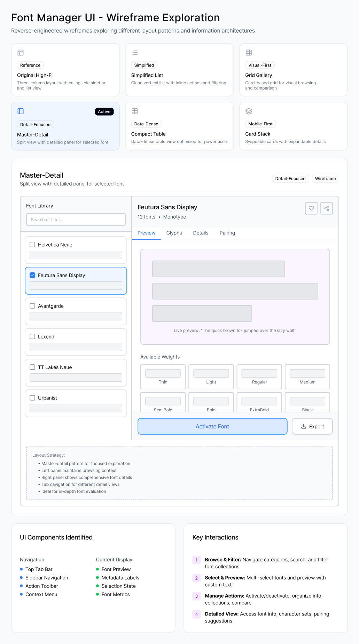Viewport: 359px width, 644px height.
Task: Click the share icon next to the heart
Action: tap(326, 208)
